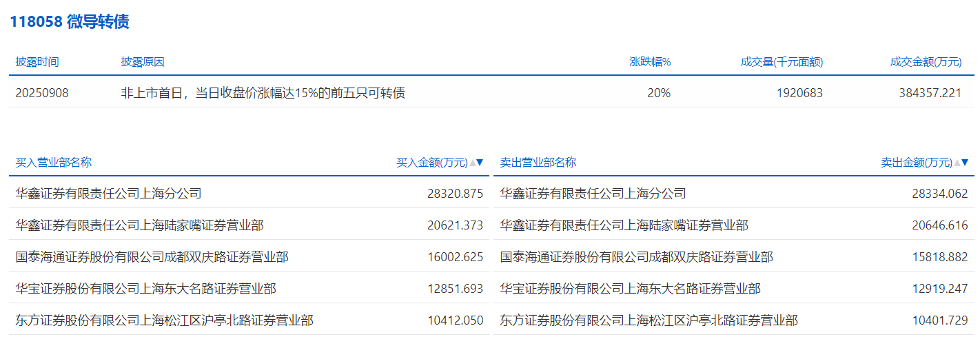Open buyer 华鑫证券有限责任公司上海分公司

coord(108,194)
